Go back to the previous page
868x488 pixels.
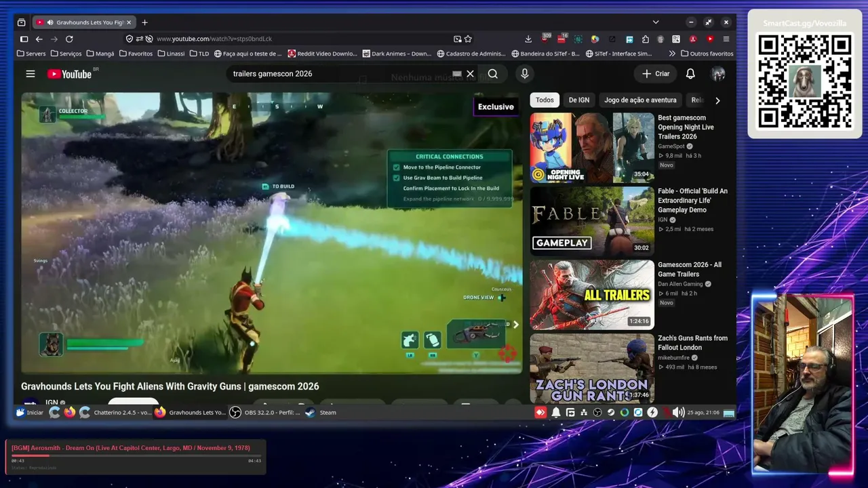(39, 39)
